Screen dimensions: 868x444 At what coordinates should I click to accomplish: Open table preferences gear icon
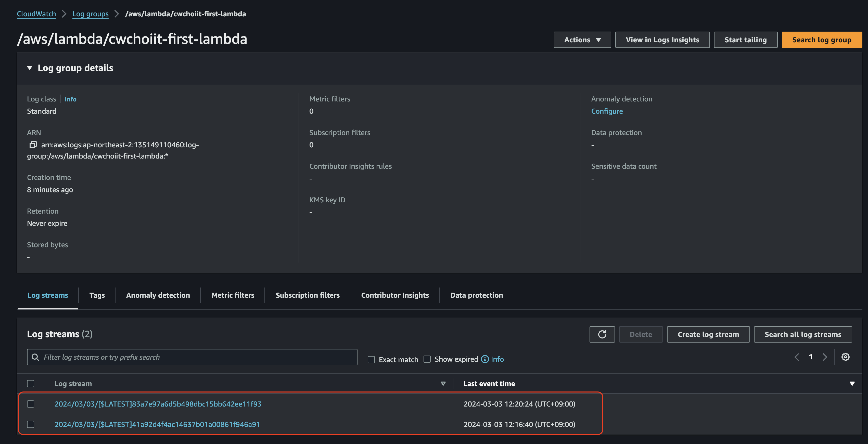click(845, 357)
